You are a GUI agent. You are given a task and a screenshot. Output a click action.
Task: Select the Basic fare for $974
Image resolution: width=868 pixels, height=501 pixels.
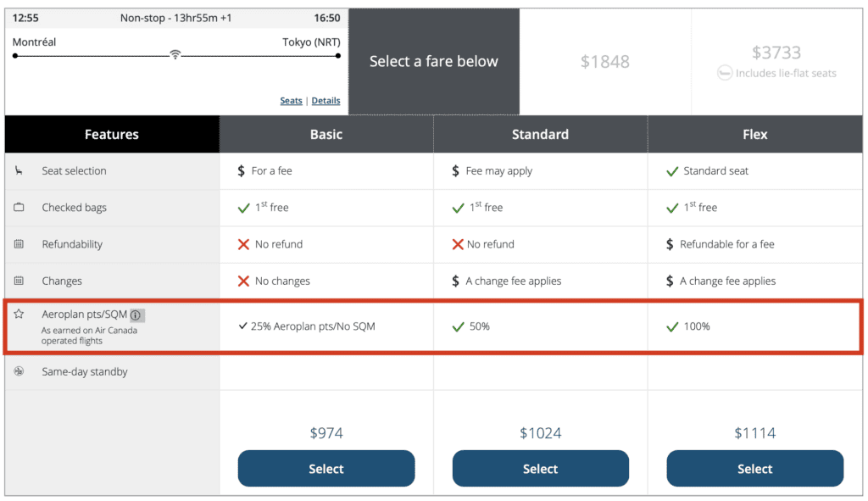[x=325, y=468]
